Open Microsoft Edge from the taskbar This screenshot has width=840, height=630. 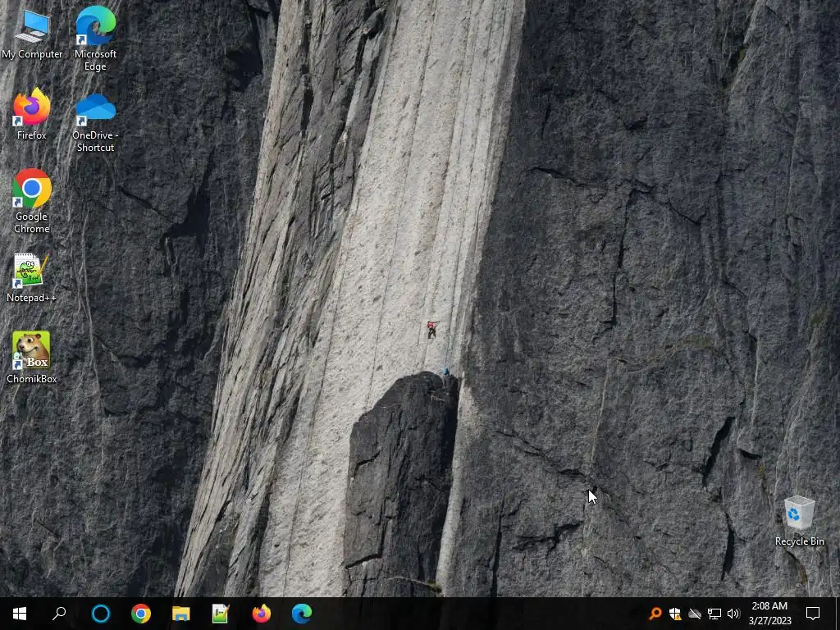(302, 614)
